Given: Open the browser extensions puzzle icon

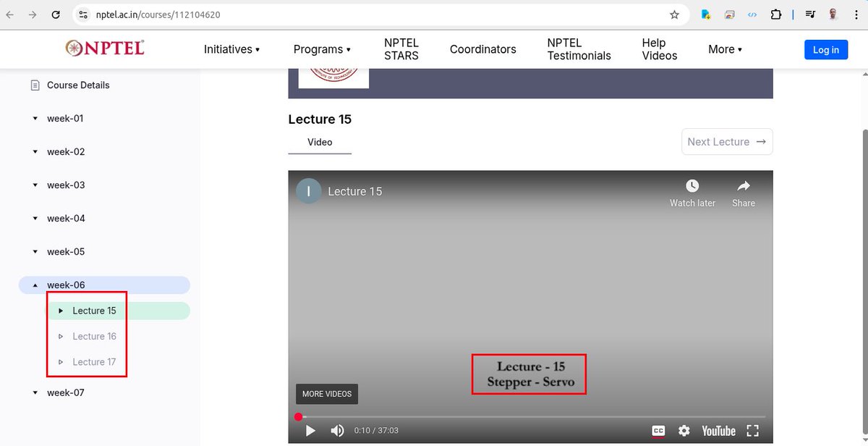Looking at the screenshot, I should (x=776, y=14).
